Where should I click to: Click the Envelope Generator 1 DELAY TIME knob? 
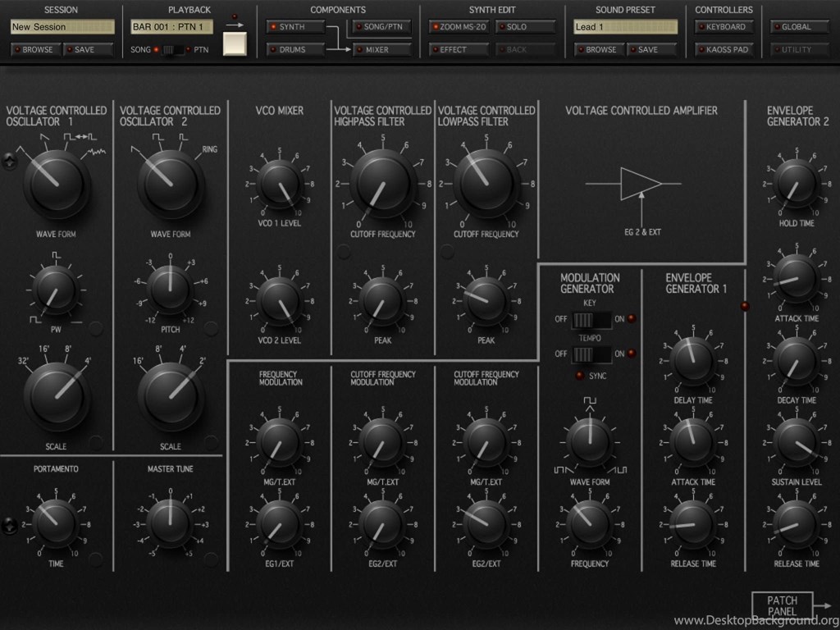click(693, 361)
